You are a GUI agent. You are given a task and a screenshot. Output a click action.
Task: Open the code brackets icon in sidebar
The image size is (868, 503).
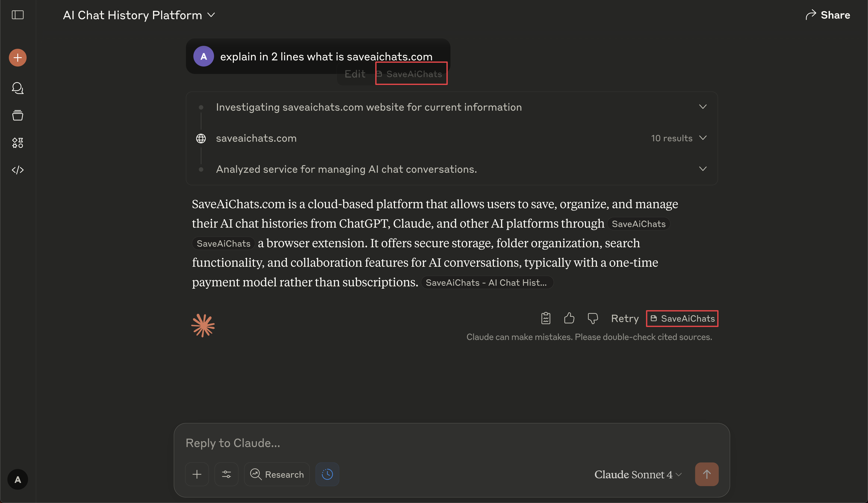18,170
